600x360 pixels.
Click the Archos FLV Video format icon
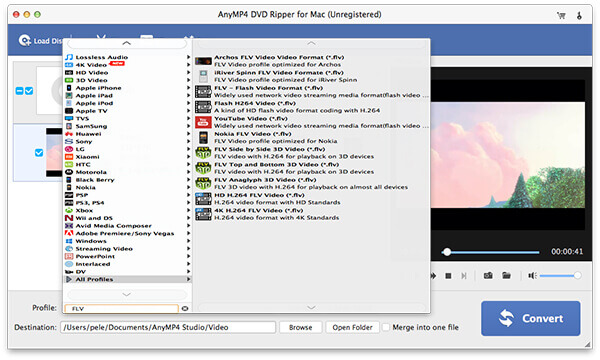coord(203,61)
